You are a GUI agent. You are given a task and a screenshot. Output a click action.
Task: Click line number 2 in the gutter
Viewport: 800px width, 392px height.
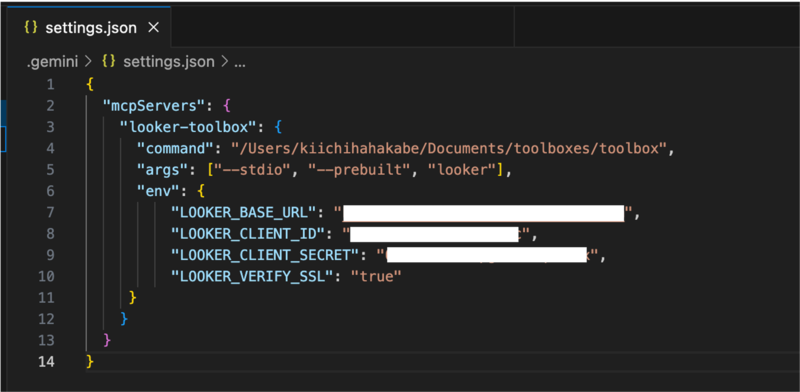tap(50, 106)
